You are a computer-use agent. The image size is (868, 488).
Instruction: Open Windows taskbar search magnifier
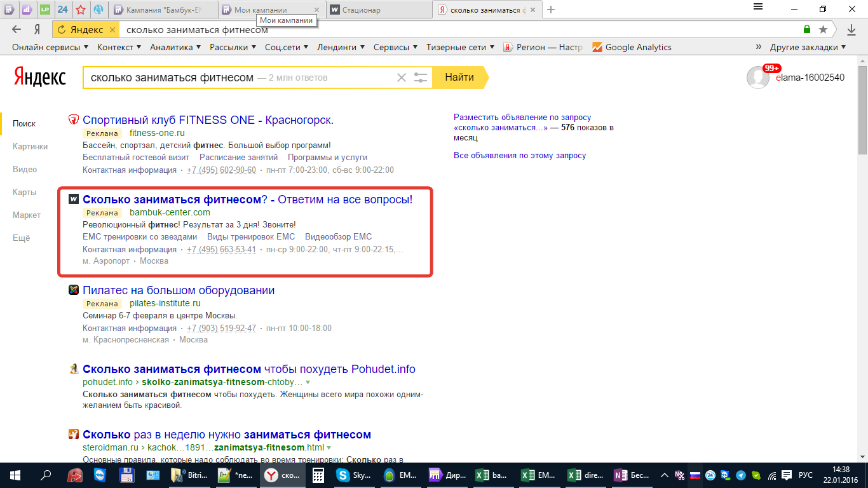(46, 475)
